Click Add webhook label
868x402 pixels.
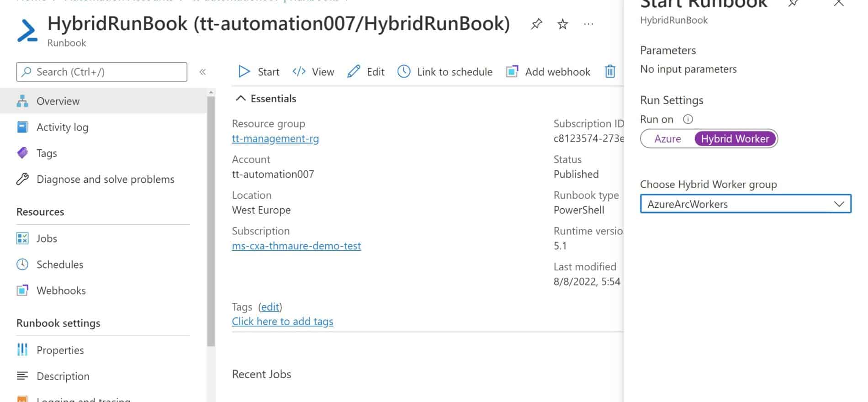coord(558,72)
